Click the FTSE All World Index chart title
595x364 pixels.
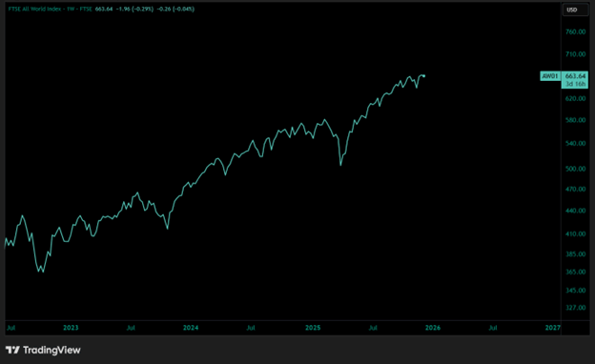coord(51,9)
